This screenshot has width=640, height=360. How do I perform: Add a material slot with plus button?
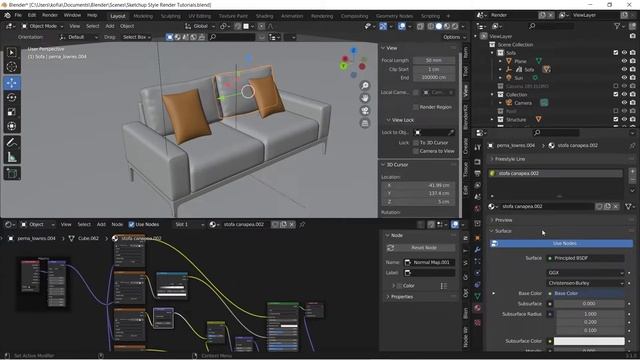632,171
